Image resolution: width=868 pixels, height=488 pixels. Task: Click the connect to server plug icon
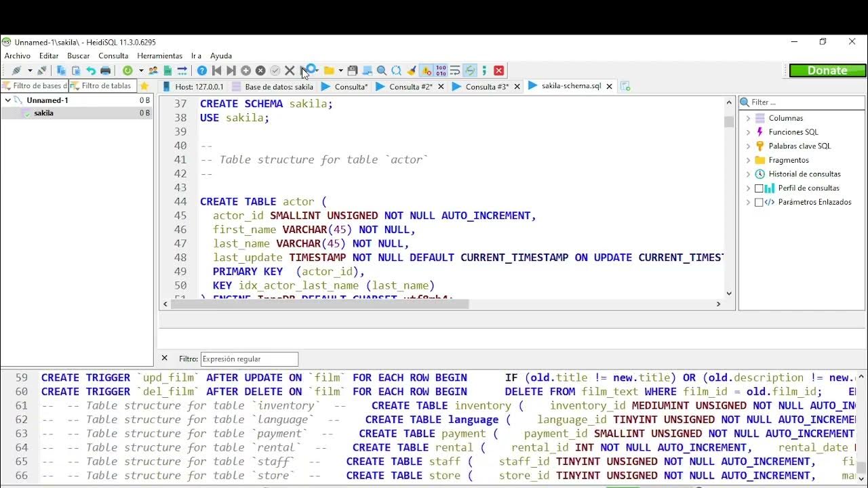[x=16, y=70]
